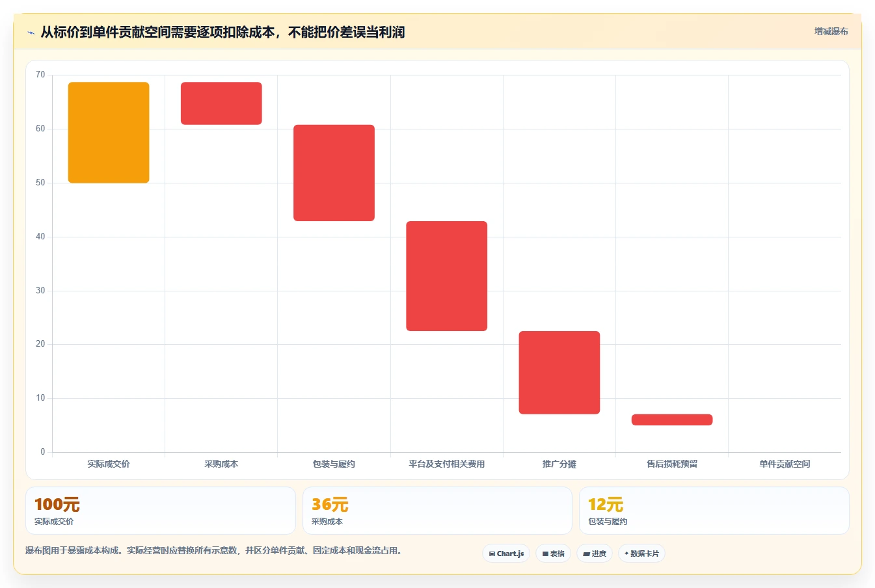This screenshot has height=588, width=875.
Task: Click the y-axis value 70
Action: click(x=40, y=75)
